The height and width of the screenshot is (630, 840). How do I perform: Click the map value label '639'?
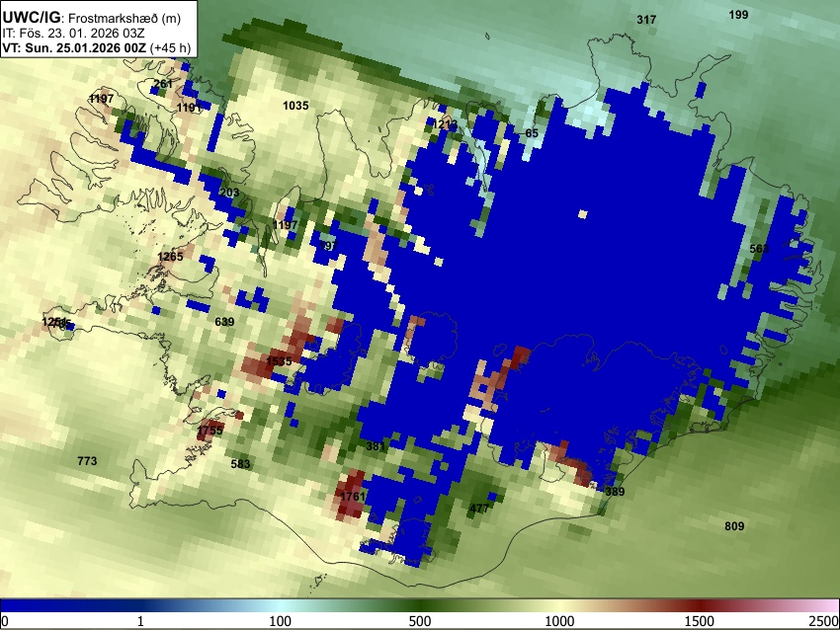[x=224, y=322]
